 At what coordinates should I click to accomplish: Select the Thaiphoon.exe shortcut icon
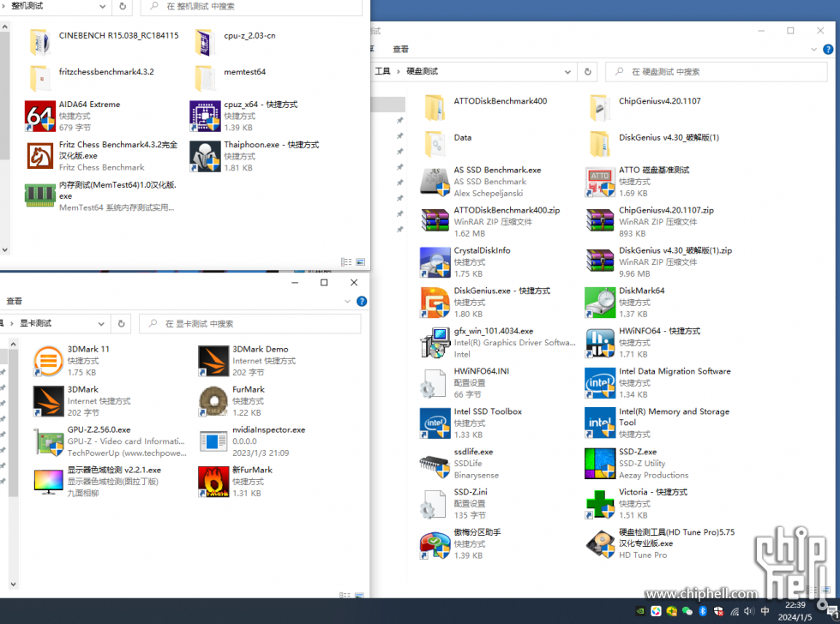pyautogui.click(x=205, y=156)
